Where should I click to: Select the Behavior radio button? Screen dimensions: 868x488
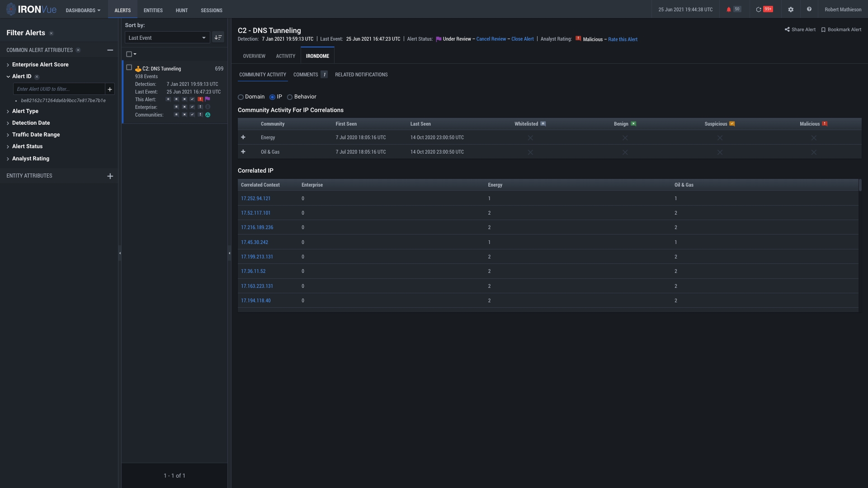(290, 97)
